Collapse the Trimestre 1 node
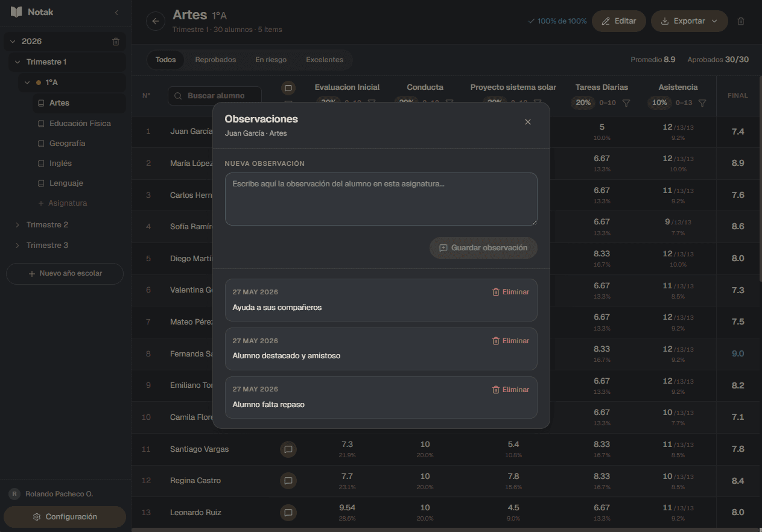This screenshot has height=532, width=762. pos(17,62)
